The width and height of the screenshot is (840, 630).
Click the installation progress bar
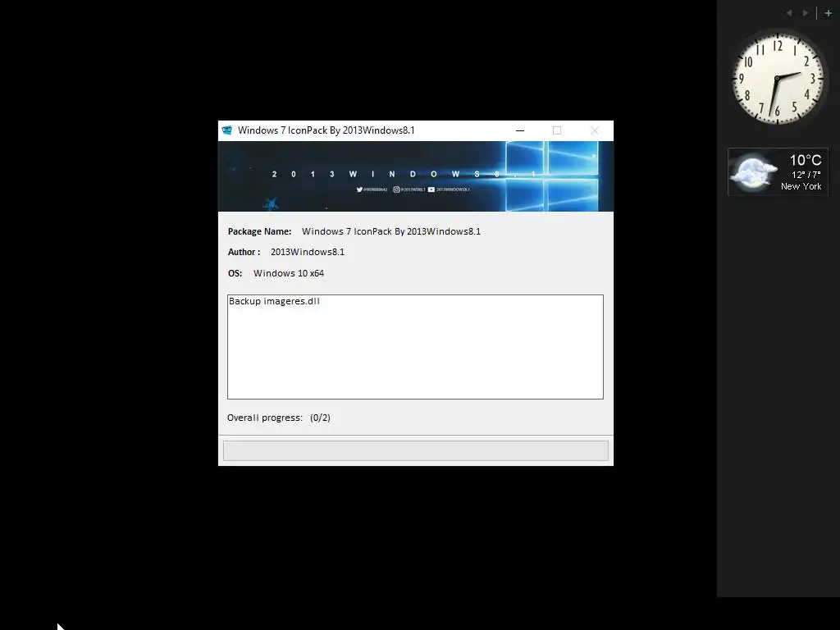[x=416, y=450]
